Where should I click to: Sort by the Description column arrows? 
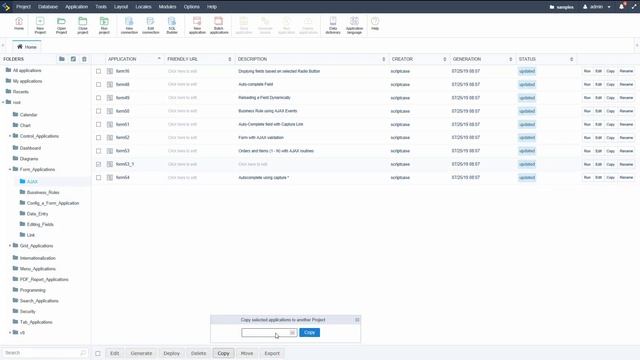pyautogui.click(x=383, y=59)
